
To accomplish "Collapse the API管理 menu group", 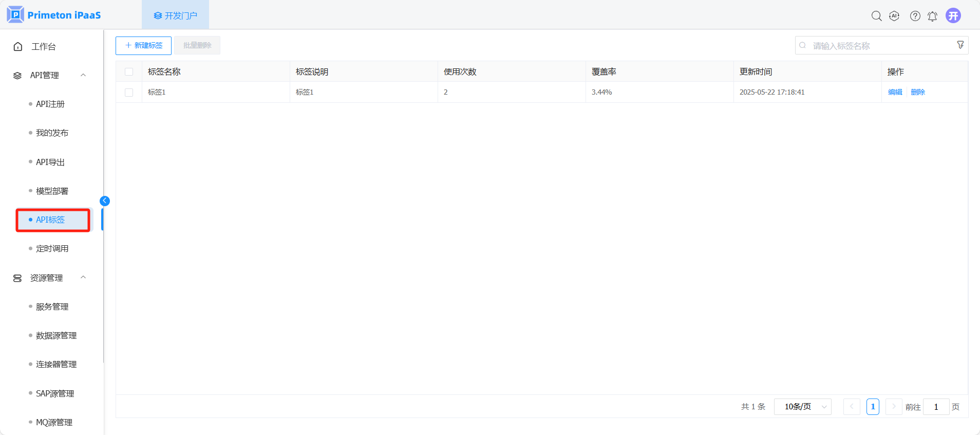I will coord(83,75).
